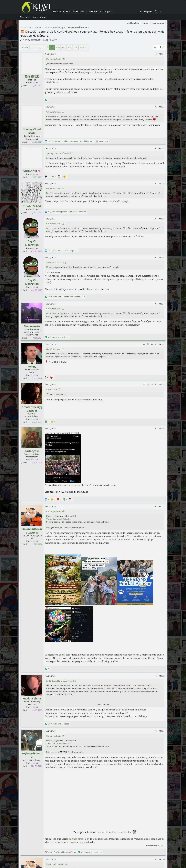The image size is (186, 868).
Task: Share post #4,531 using its share icon
Action: (156, 506)
